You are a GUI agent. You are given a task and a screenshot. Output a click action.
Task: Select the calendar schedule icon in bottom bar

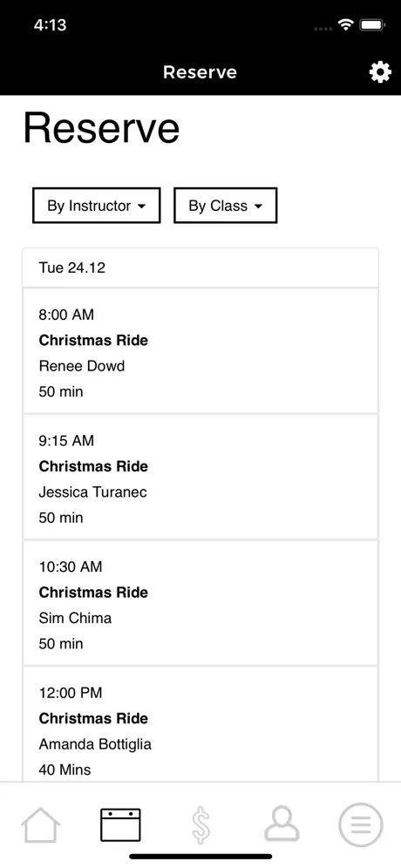click(120, 824)
